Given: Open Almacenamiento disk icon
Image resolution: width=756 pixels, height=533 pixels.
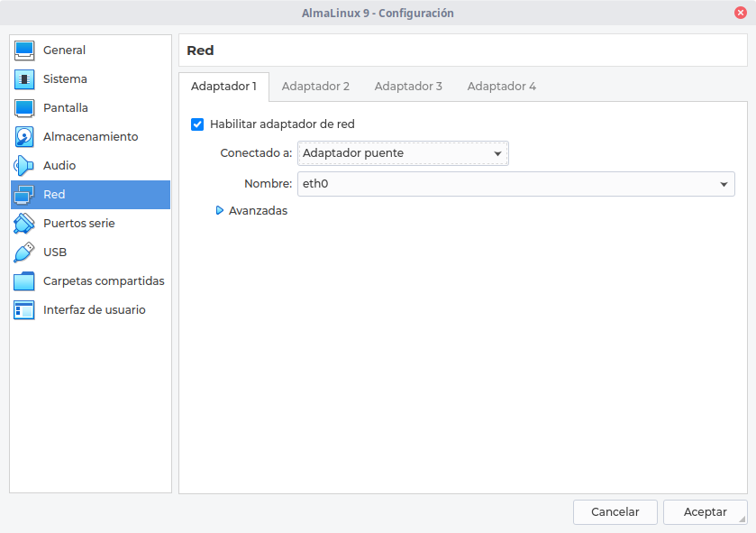Looking at the screenshot, I should [24, 137].
